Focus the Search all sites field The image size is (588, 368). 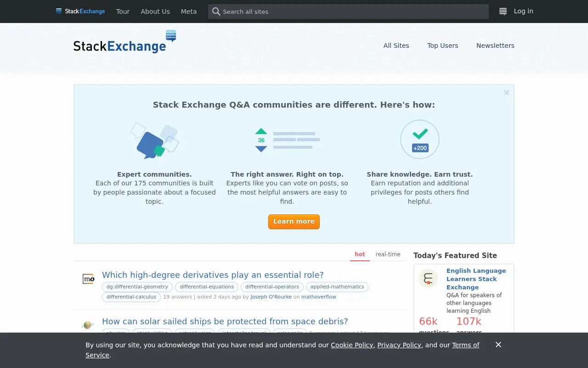coord(348,11)
